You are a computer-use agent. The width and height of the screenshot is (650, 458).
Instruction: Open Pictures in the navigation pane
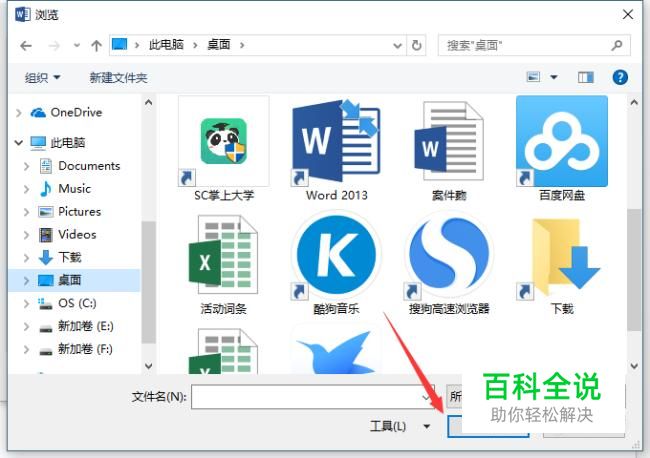click(x=70, y=211)
